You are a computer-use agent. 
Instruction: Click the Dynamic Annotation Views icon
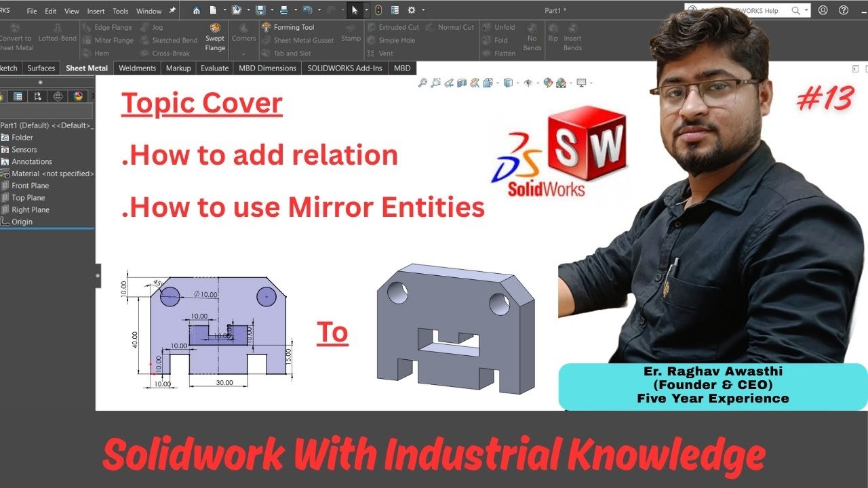pyautogui.click(x=475, y=83)
